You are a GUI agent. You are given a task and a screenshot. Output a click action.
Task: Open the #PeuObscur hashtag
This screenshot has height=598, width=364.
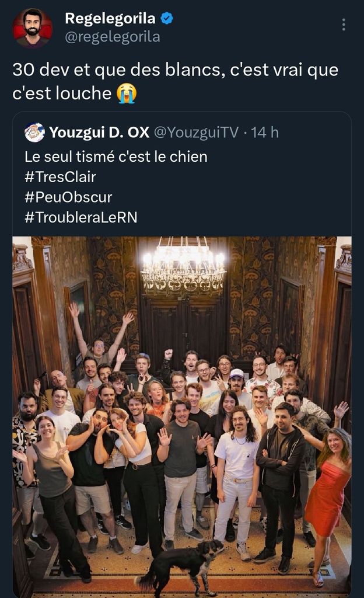68,197
